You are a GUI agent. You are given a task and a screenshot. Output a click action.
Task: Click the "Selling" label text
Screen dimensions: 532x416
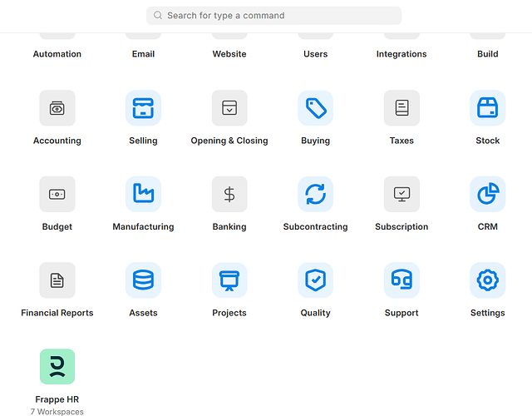coord(143,141)
